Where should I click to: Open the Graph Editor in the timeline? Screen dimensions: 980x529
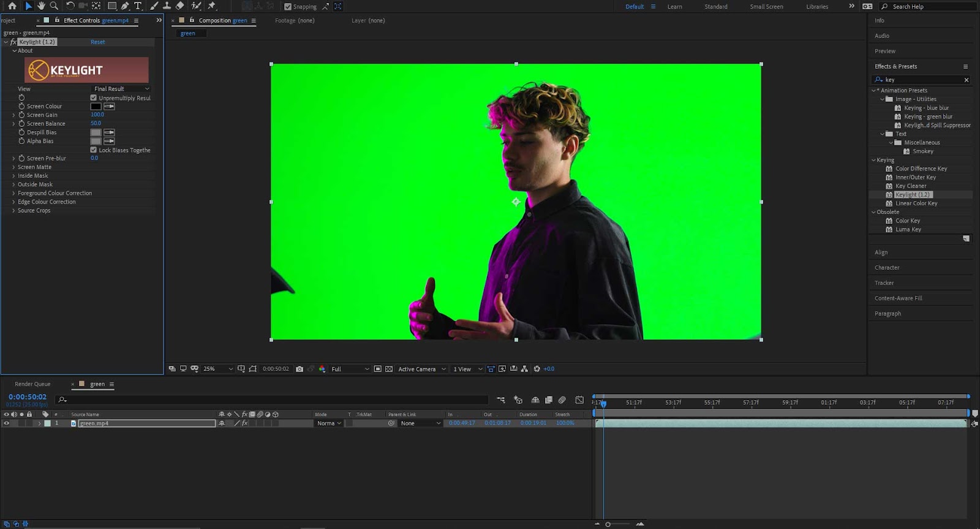(x=579, y=400)
